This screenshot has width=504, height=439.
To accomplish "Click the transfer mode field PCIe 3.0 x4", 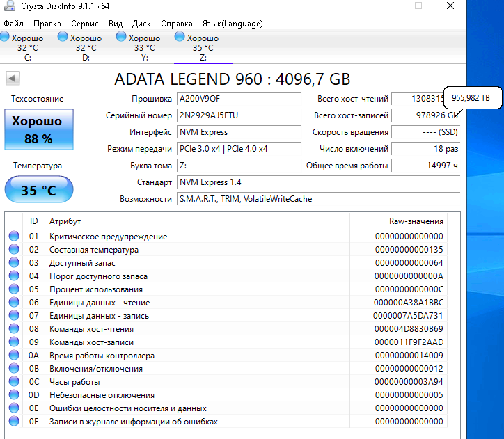I will 239,149.
